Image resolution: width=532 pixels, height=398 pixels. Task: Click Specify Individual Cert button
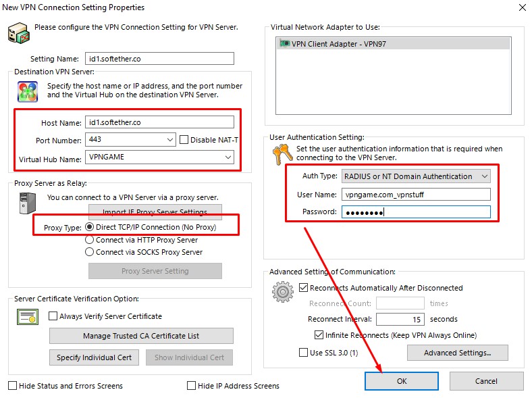click(94, 357)
